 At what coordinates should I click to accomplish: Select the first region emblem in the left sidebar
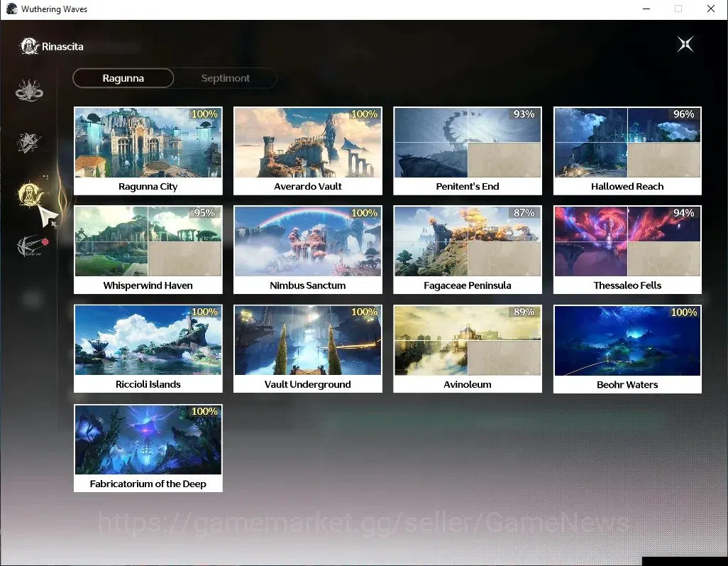(x=29, y=90)
